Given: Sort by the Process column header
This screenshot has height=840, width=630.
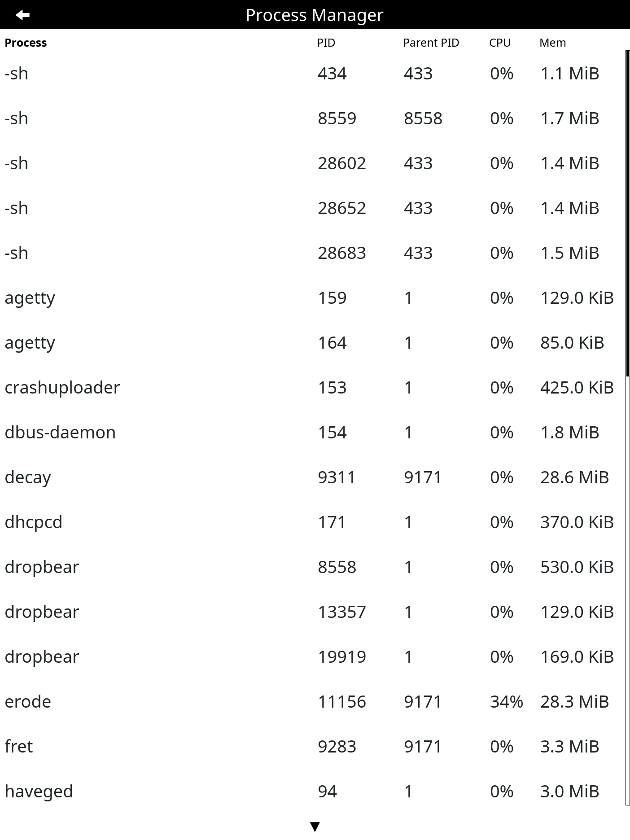Looking at the screenshot, I should pyautogui.click(x=26, y=43).
